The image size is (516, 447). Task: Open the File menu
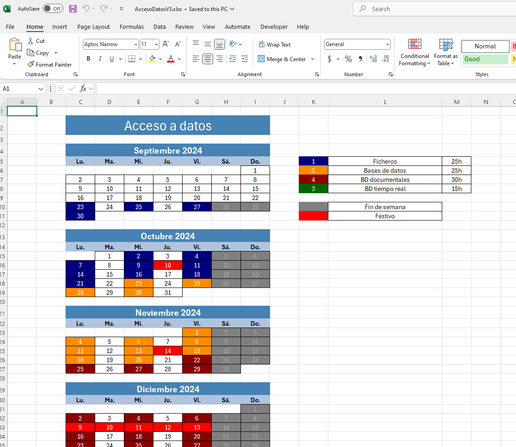pyautogui.click(x=10, y=27)
